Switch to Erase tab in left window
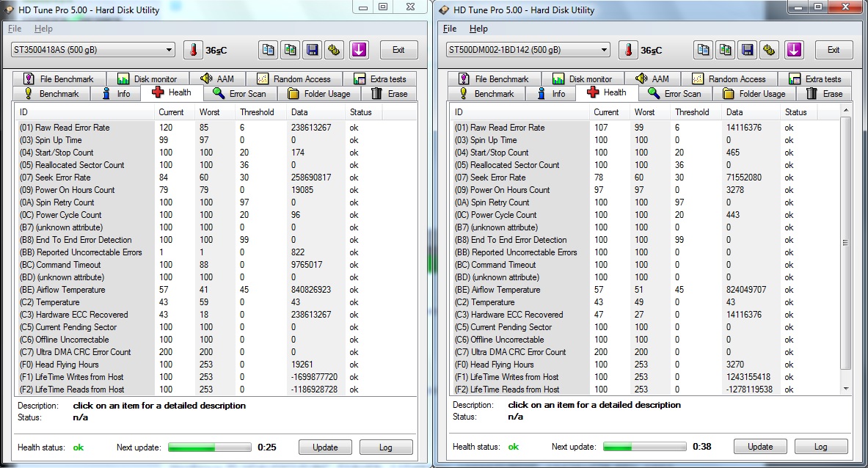 389,93
